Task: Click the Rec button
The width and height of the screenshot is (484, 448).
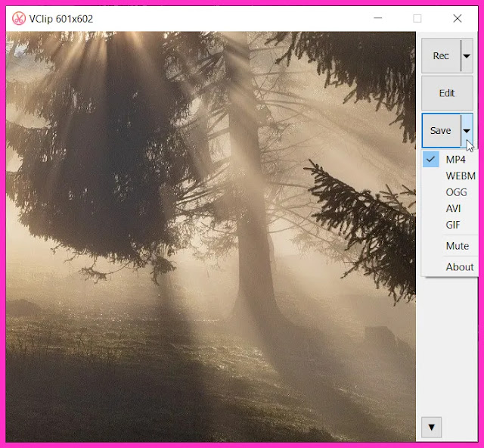Action: coord(441,55)
